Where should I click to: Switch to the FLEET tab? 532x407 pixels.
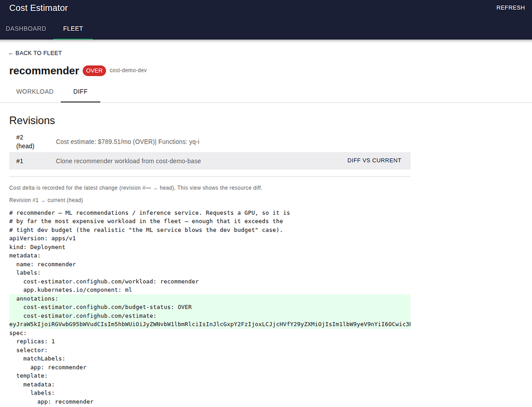[73, 29]
